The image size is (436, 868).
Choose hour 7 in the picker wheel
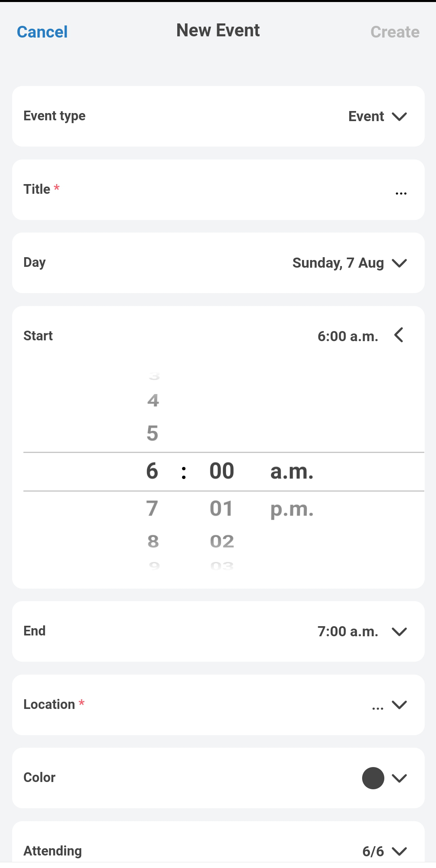152,508
